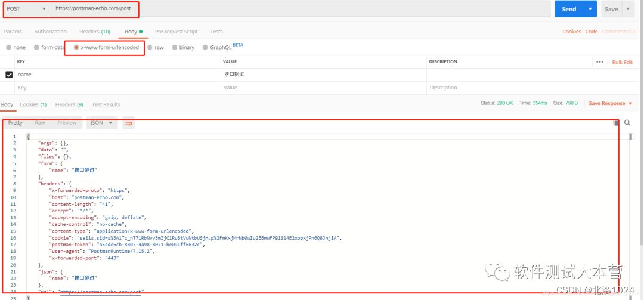Screen dimensions: 644x300
Task: Select the form-data body type
Action: (x=49, y=47)
